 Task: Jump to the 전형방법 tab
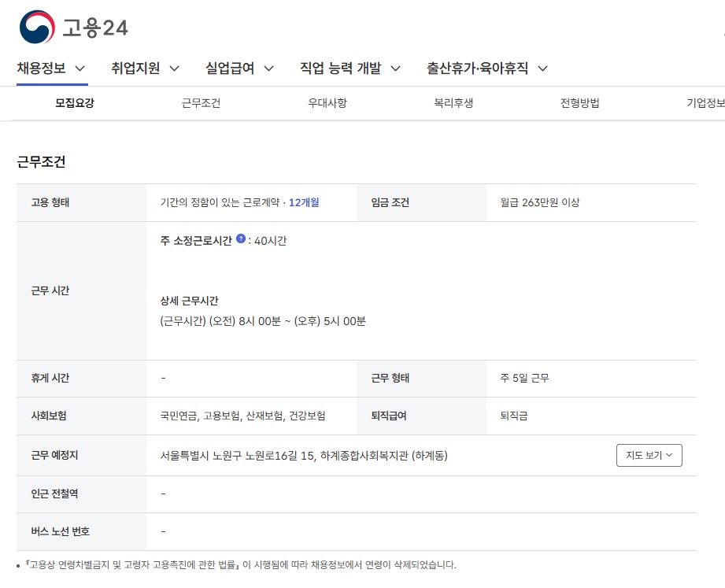(580, 102)
